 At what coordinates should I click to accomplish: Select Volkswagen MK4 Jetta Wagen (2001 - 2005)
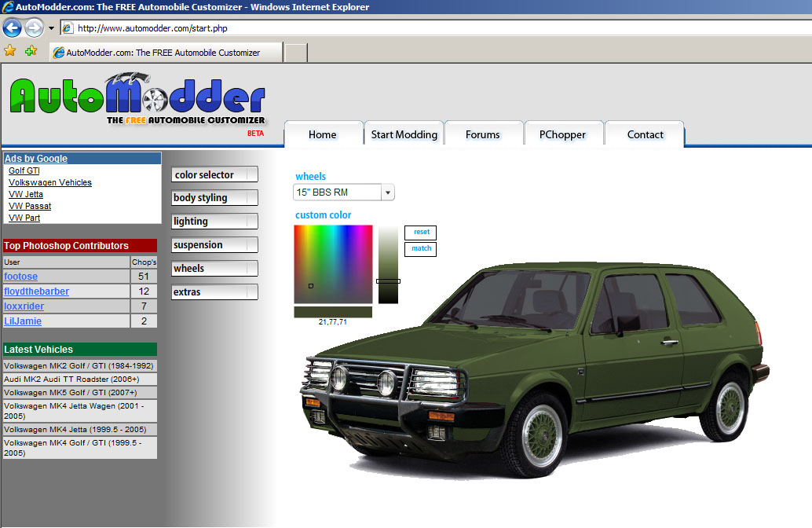click(80, 411)
